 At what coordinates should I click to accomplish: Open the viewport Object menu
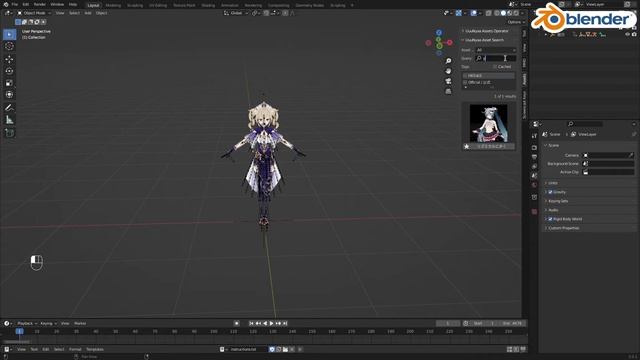point(101,13)
